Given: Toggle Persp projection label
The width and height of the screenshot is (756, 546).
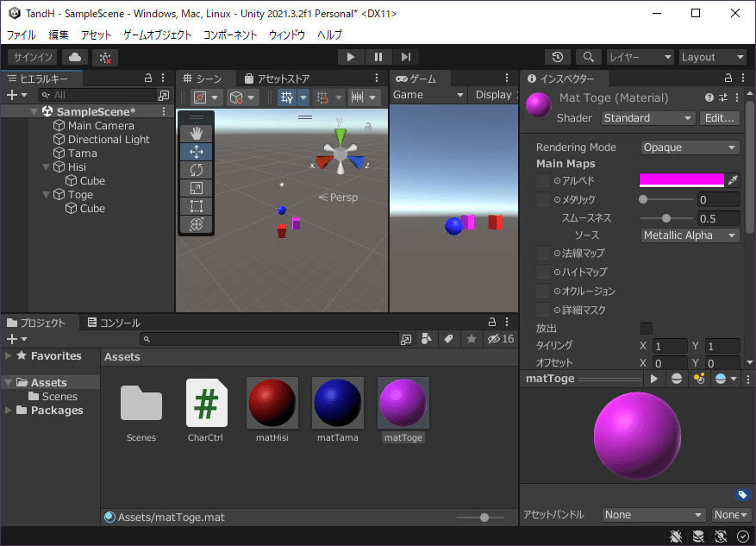Looking at the screenshot, I should tap(339, 198).
